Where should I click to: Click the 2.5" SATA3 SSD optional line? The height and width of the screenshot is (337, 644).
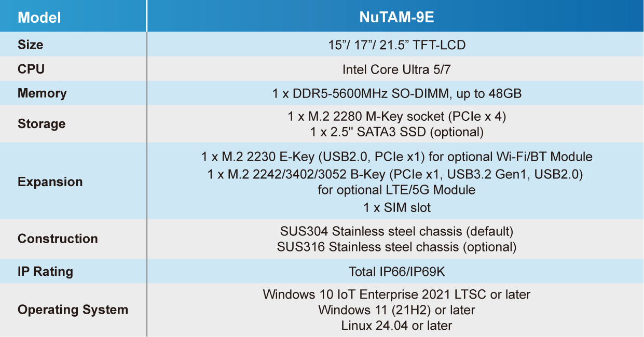tap(396, 132)
